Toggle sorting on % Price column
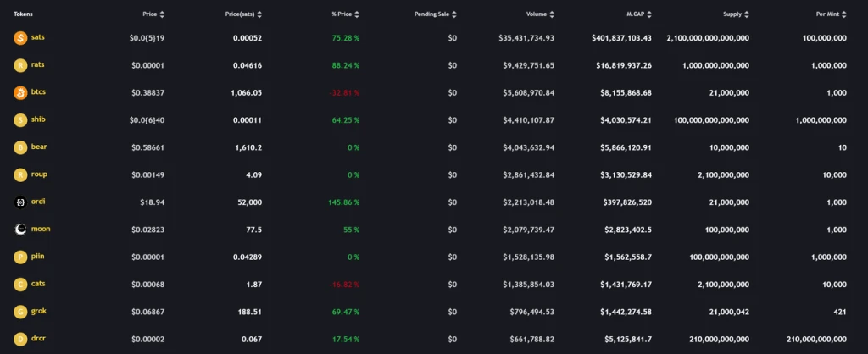This screenshot has height=354, width=868. pos(357,14)
